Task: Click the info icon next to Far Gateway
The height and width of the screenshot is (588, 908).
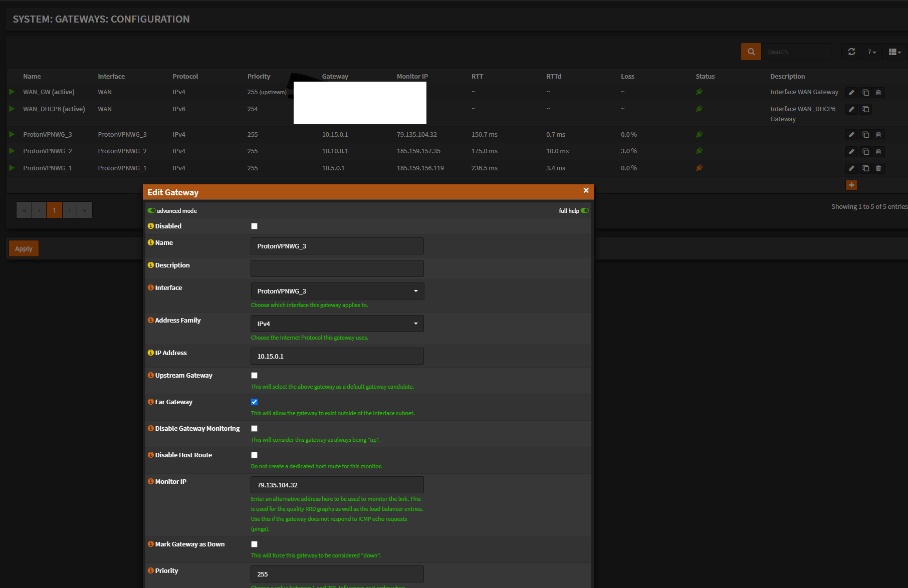Action: (x=151, y=402)
